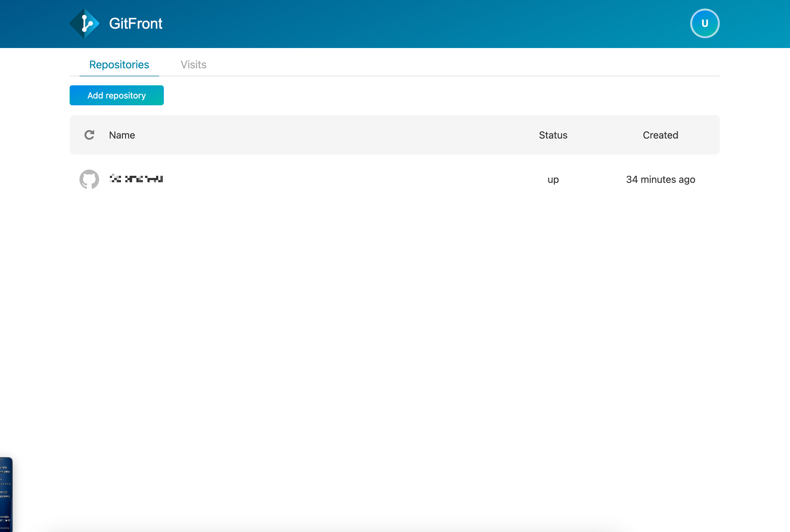Screen dimensions: 790x532
Task: Open the pixelated repository name link
Action: pyautogui.click(x=136, y=179)
